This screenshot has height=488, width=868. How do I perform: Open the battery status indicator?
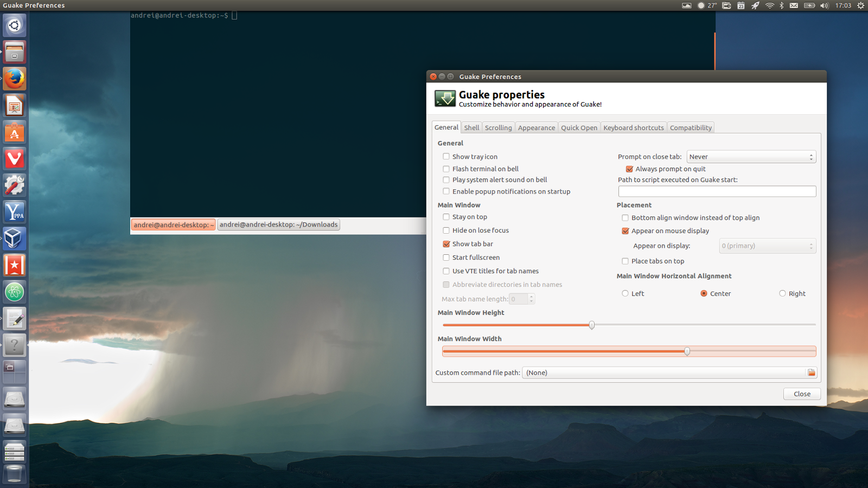pyautogui.click(x=809, y=5)
